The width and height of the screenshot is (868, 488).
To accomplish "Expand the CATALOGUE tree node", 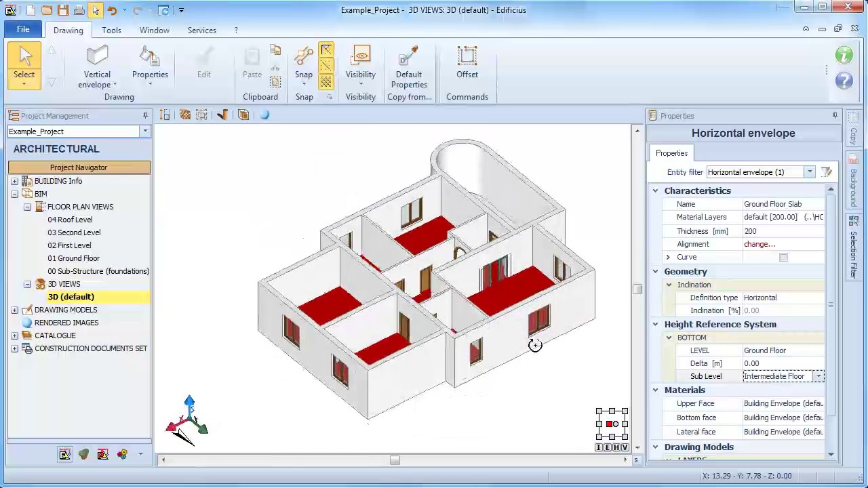I will 14,335.
